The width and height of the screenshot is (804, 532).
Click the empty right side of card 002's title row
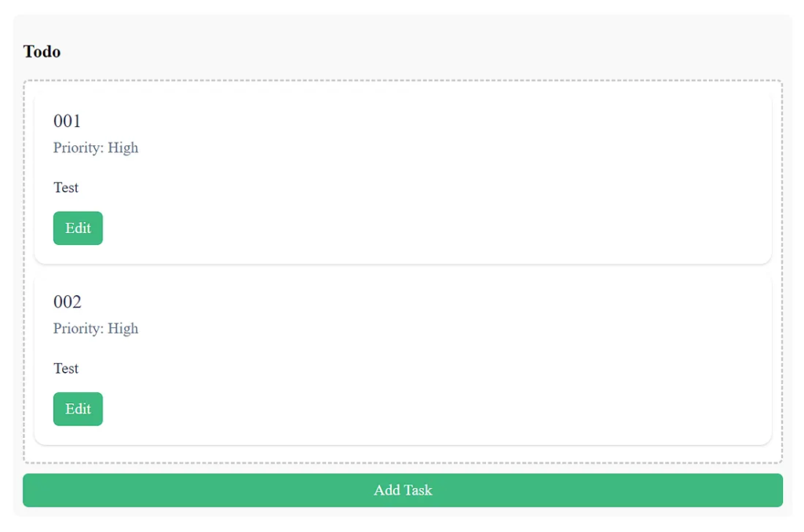(471, 302)
